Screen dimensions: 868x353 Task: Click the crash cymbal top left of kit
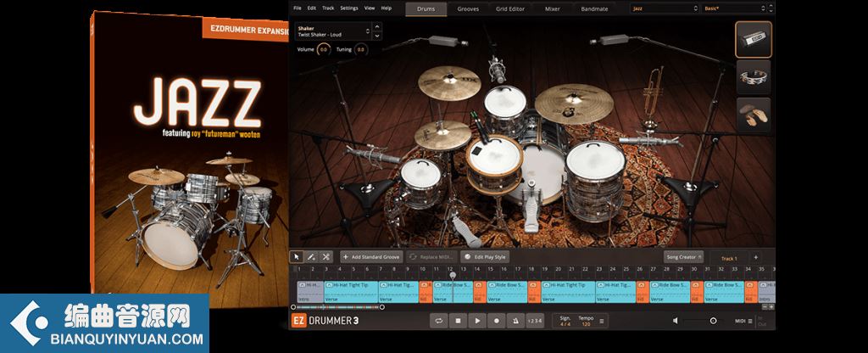(x=449, y=83)
